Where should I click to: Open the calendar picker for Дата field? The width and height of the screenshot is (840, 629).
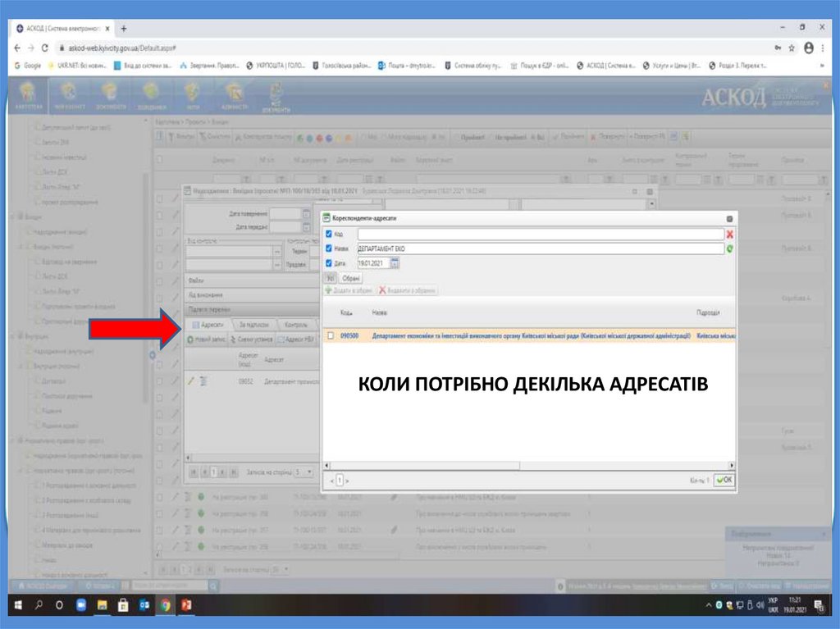click(x=394, y=263)
